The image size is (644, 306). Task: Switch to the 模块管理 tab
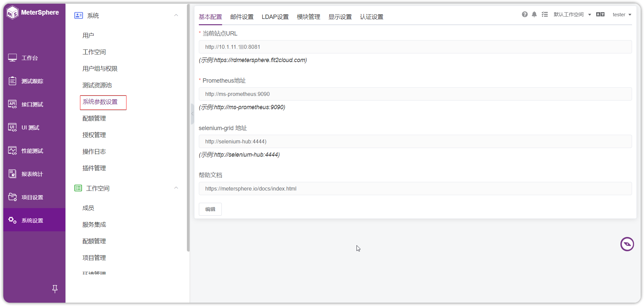click(x=309, y=17)
